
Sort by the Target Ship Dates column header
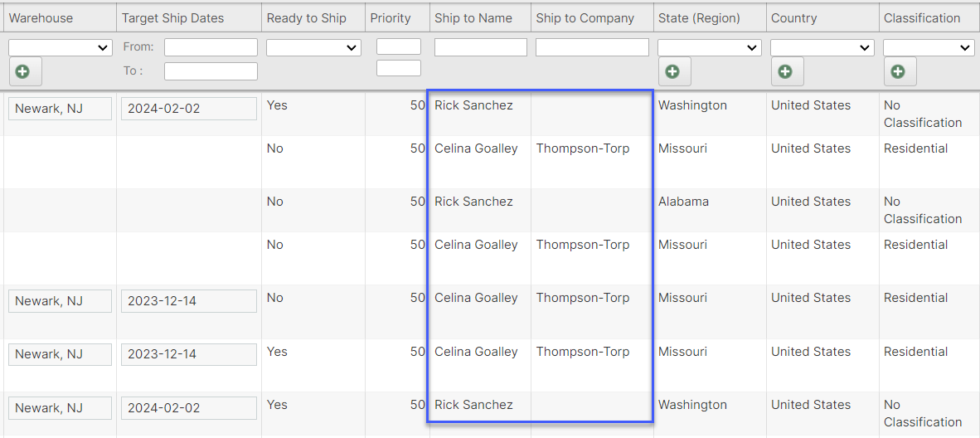click(x=172, y=18)
